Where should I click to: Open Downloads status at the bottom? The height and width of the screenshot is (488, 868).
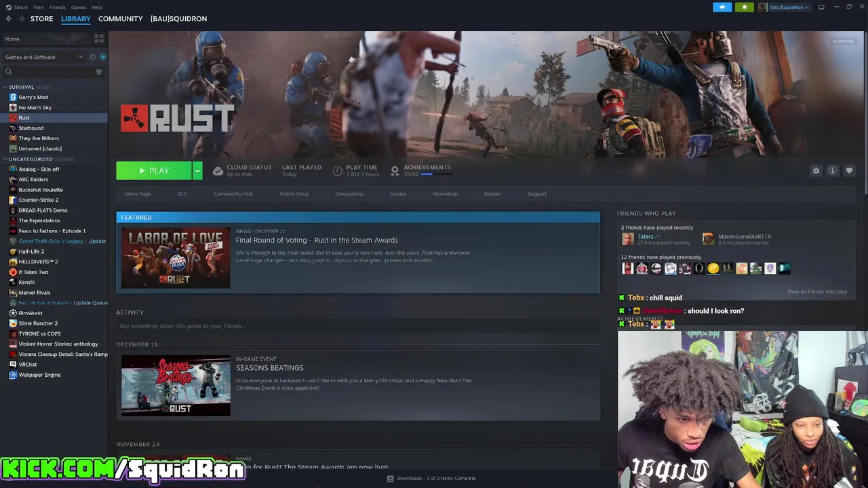431,479
